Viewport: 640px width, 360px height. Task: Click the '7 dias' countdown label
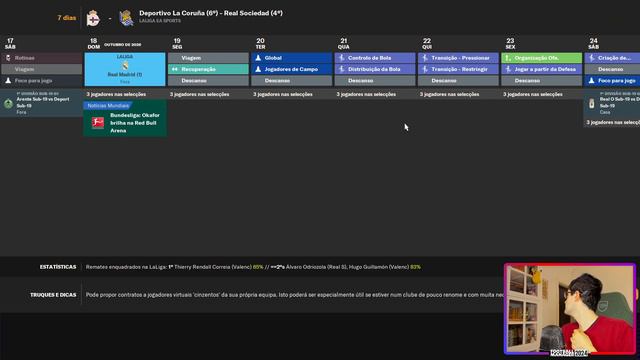[x=67, y=18]
